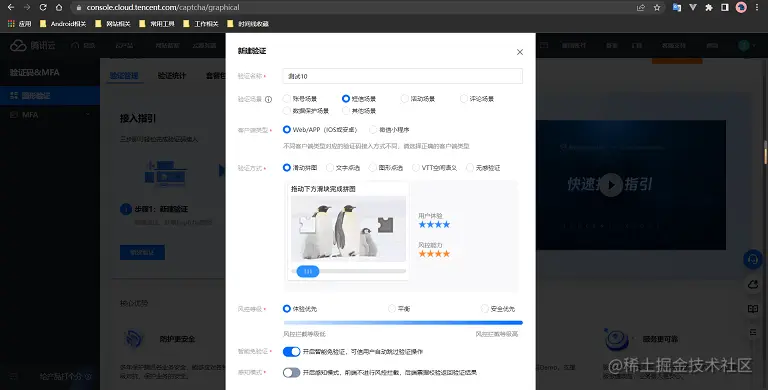Viewport: 768px width, 390px height.
Task: Click the Tencent Cloud logo
Action: coord(32,46)
